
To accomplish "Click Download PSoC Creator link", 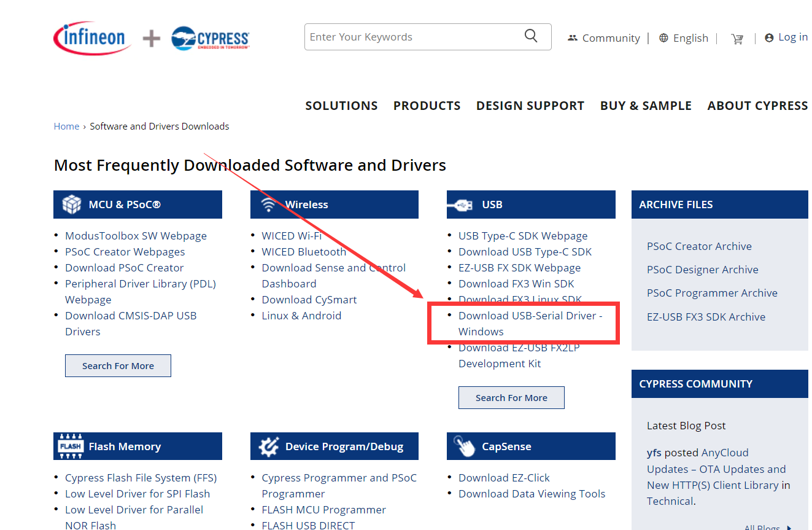I will coord(124,268).
